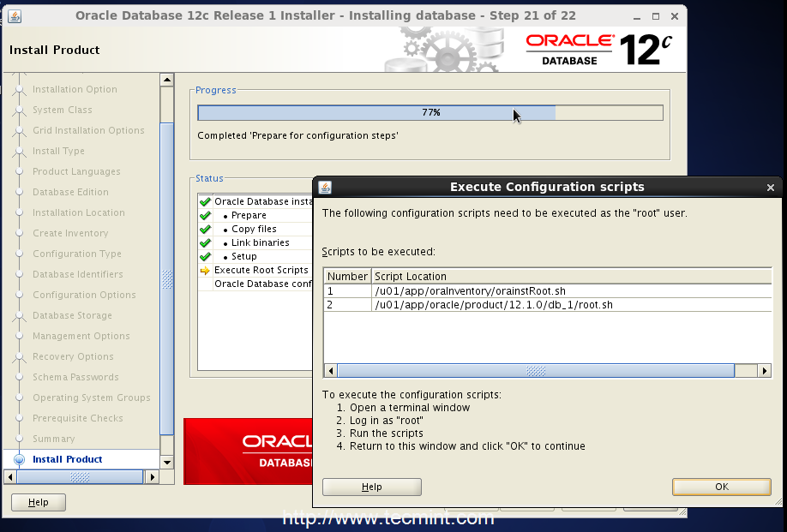Click green checkmark beside Prepare status
The width and height of the screenshot is (787, 532).
pyautogui.click(x=205, y=216)
